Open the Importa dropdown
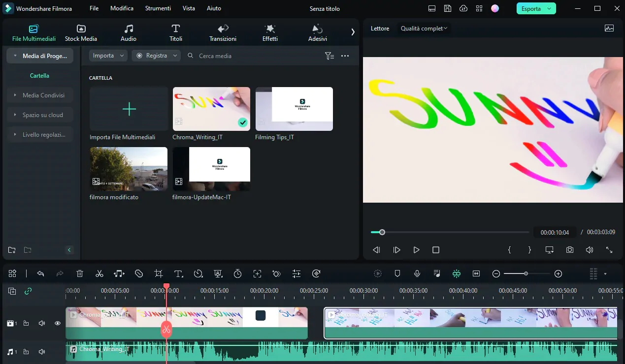This screenshot has width=625, height=364. click(x=108, y=56)
